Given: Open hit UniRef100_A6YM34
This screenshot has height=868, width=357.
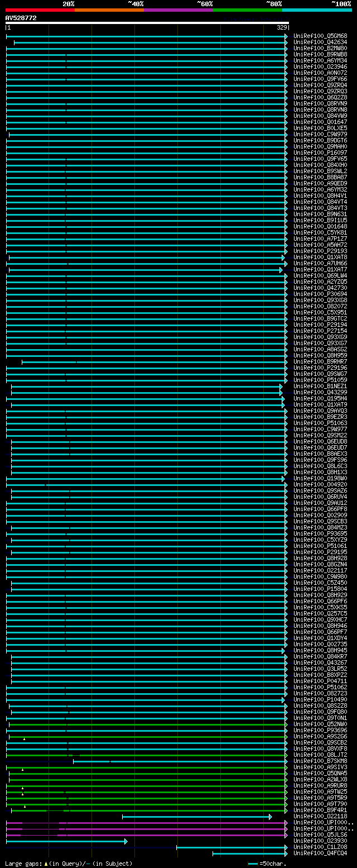Looking at the screenshot, I should (x=320, y=60).
